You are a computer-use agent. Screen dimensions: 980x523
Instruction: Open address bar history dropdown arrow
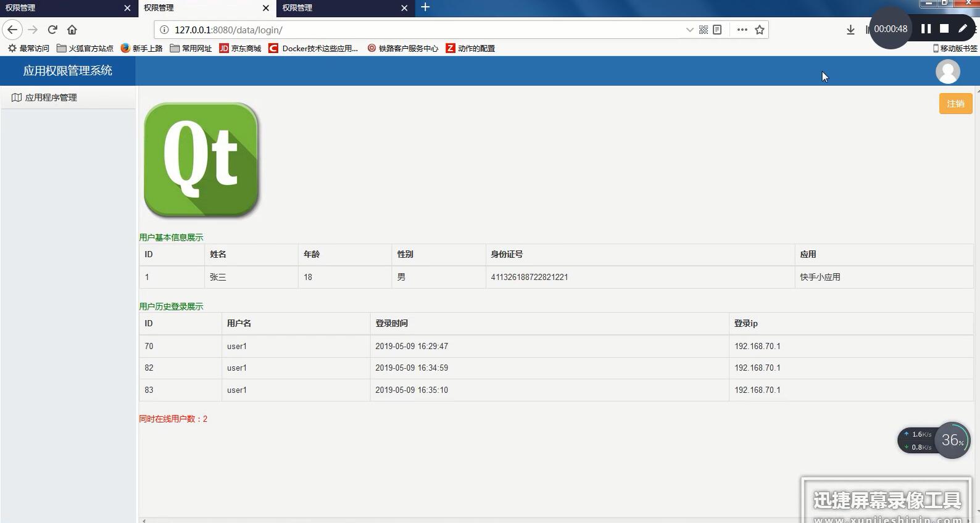tap(689, 30)
